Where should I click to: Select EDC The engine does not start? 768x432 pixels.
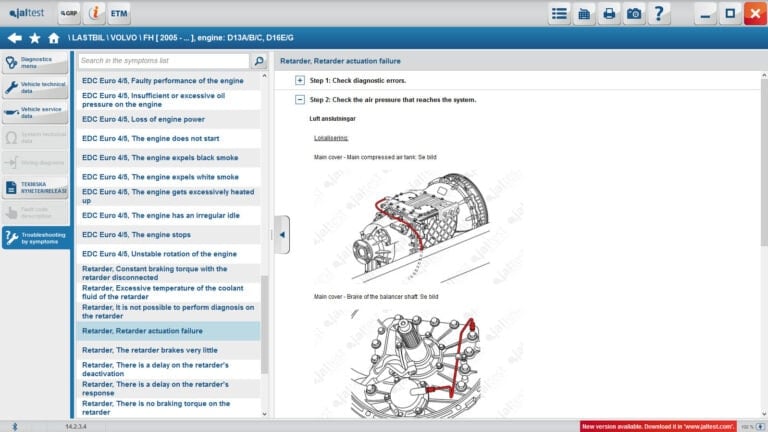[168, 139]
